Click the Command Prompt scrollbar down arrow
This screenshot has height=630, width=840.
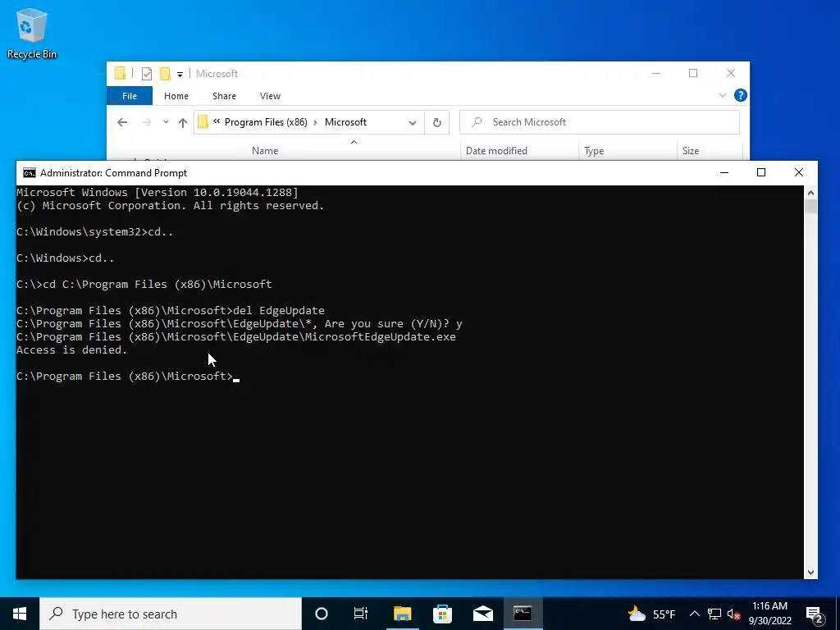point(810,572)
